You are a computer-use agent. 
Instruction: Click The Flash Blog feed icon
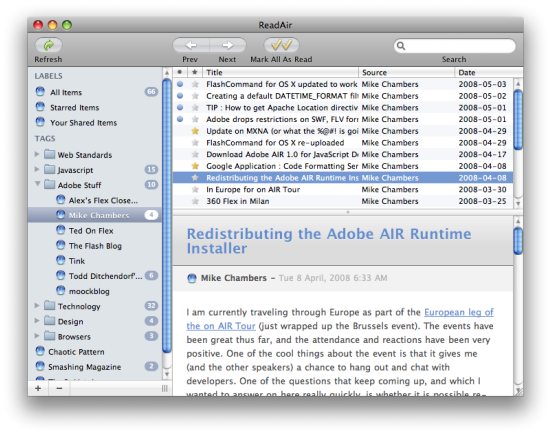click(x=61, y=245)
